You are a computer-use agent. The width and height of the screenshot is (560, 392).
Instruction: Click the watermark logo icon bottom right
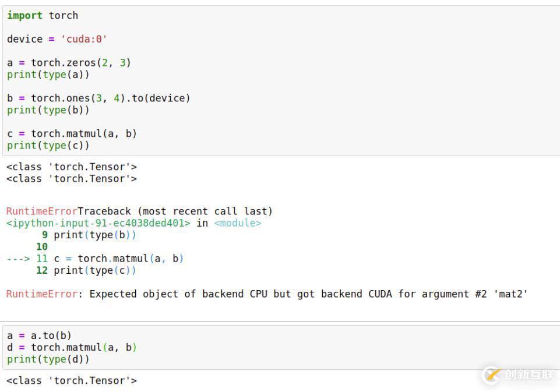(x=492, y=375)
